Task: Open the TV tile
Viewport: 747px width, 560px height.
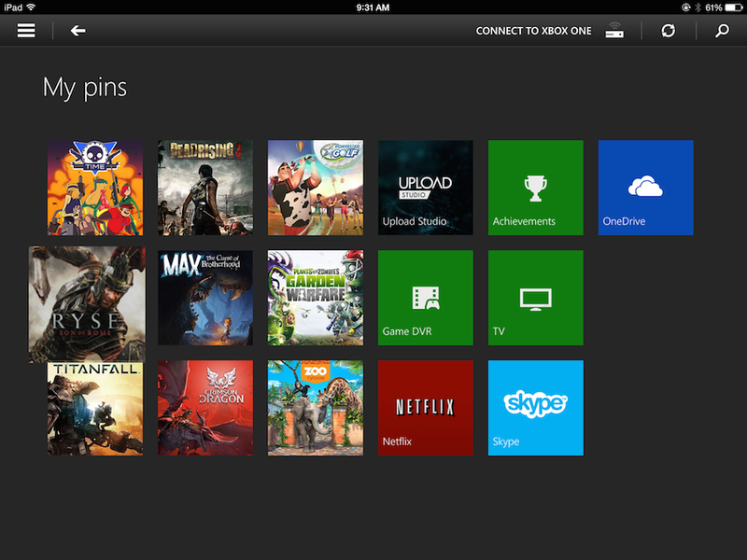Action: (x=535, y=298)
